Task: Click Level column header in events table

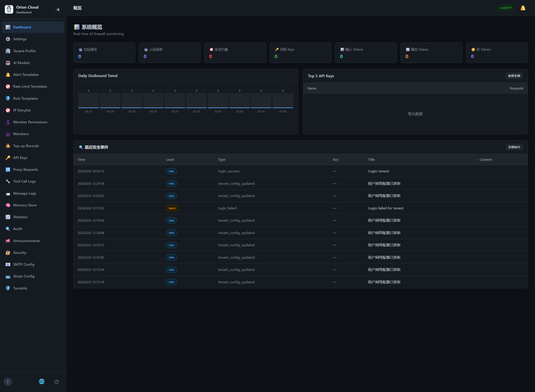Action: pos(170,160)
